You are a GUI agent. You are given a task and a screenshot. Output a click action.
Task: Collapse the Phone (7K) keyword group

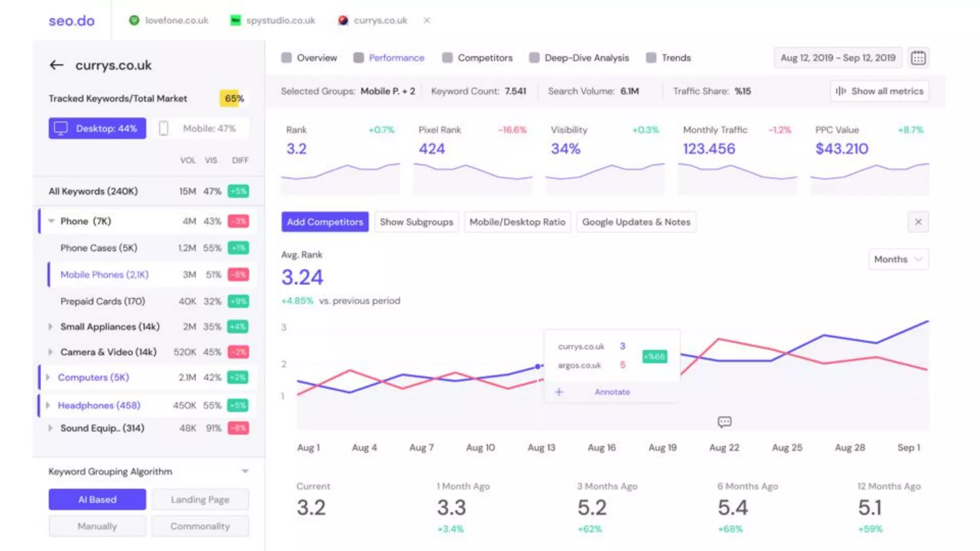pos(51,221)
